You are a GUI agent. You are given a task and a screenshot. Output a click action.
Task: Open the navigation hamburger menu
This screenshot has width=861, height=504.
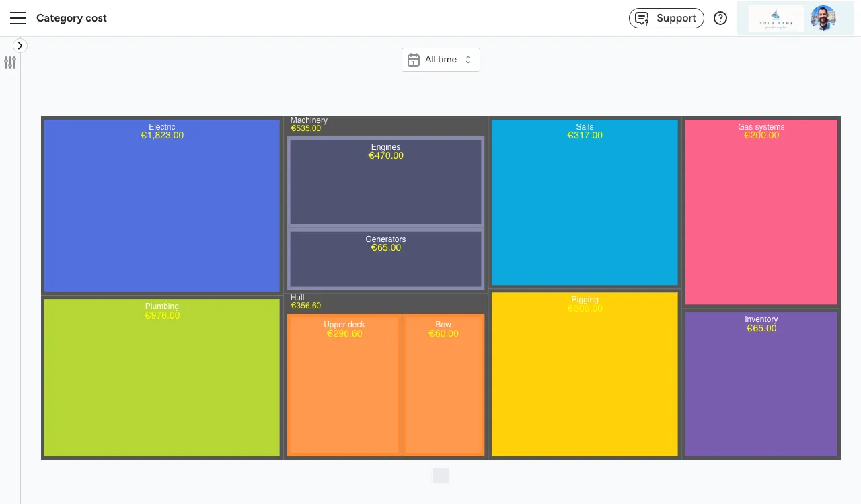pyautogui.click(x=18, y=18)
